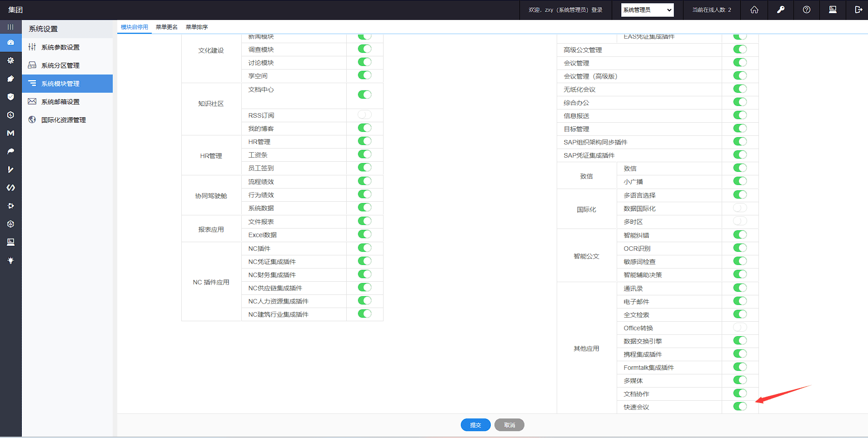Toggle the 文档中心 switch
The width and height of the screenshot is (868, 438).
(364, 95)
